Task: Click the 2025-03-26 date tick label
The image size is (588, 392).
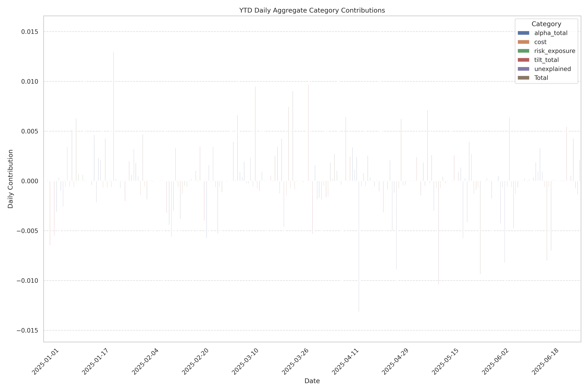Action: [x=295, y=361]
